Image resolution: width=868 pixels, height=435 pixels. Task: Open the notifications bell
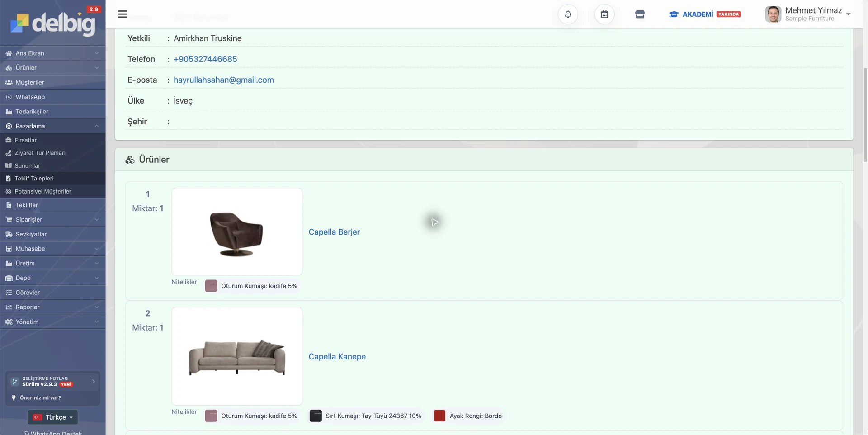tap(568, 14)
